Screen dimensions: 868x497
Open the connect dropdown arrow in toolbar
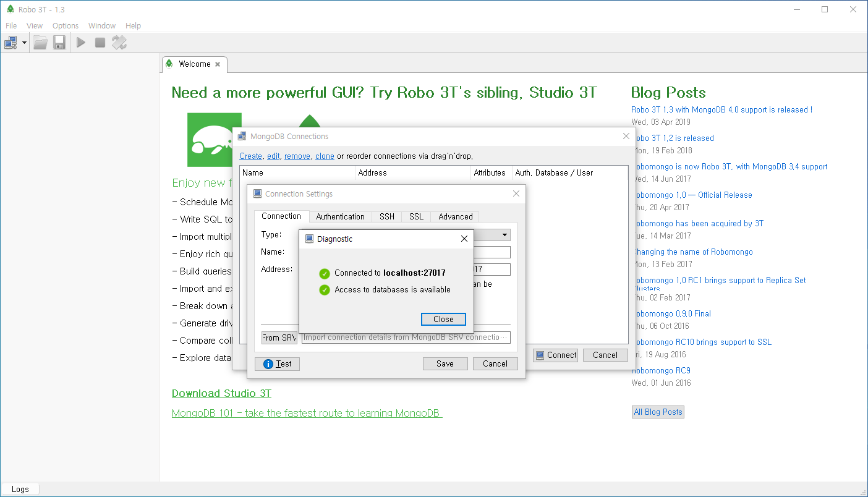pos(24,43)
